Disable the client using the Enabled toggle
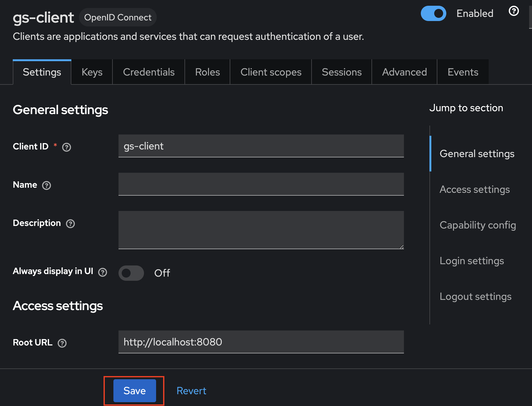The height and width of the screenshot is (406, 532). pyautogui.click(x=433, y=13)
